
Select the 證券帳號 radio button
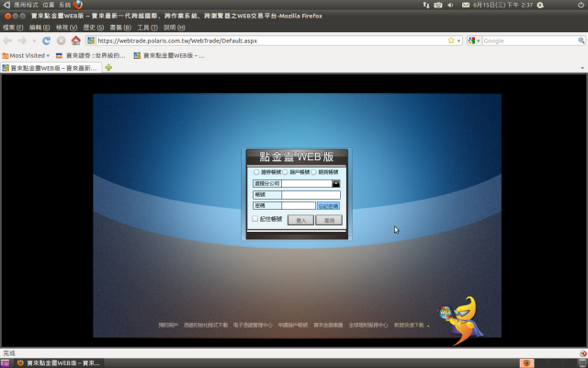pos(256,172)
